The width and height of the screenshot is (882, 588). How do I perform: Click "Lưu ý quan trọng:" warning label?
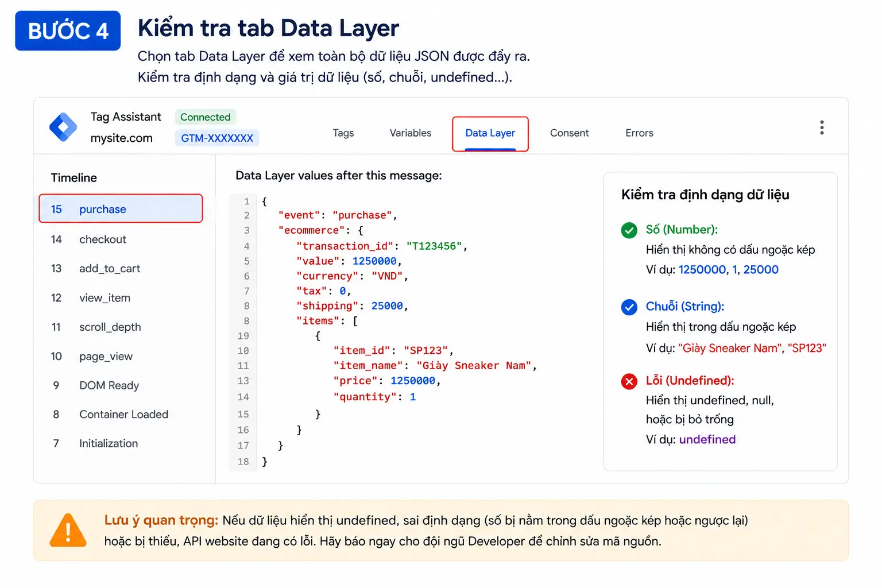coord(161,520)
